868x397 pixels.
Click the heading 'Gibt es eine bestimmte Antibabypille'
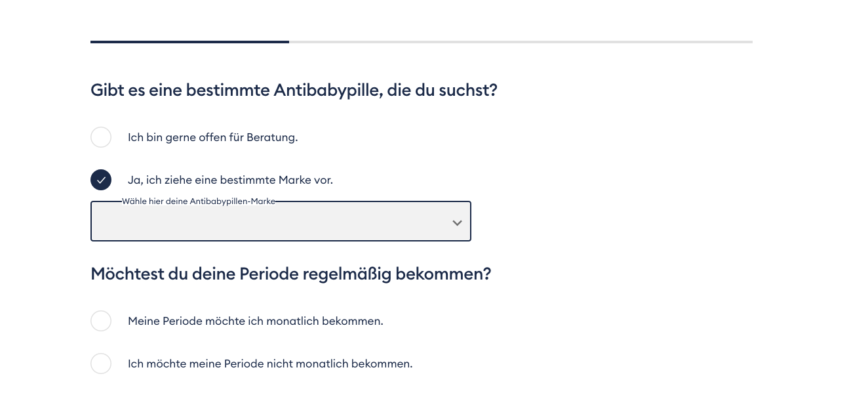pyautogui.click(x=294, y=90)
